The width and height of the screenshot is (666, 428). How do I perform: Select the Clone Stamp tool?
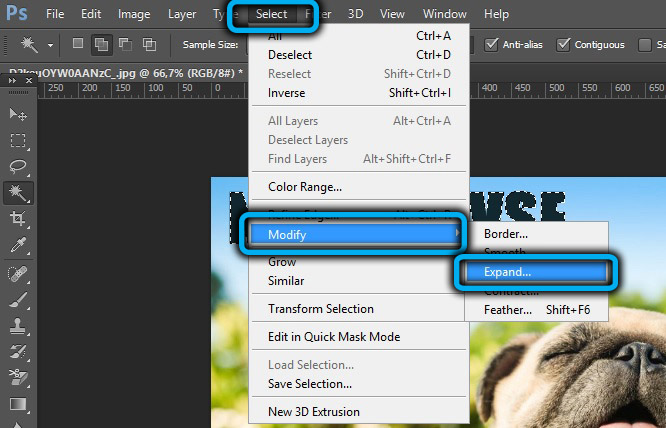pos(18,326)
